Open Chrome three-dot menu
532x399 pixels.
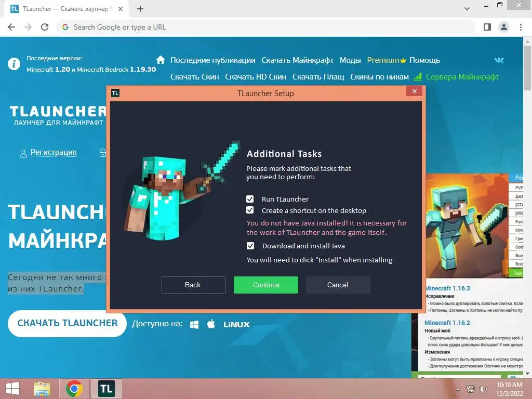tap(521, 27)
